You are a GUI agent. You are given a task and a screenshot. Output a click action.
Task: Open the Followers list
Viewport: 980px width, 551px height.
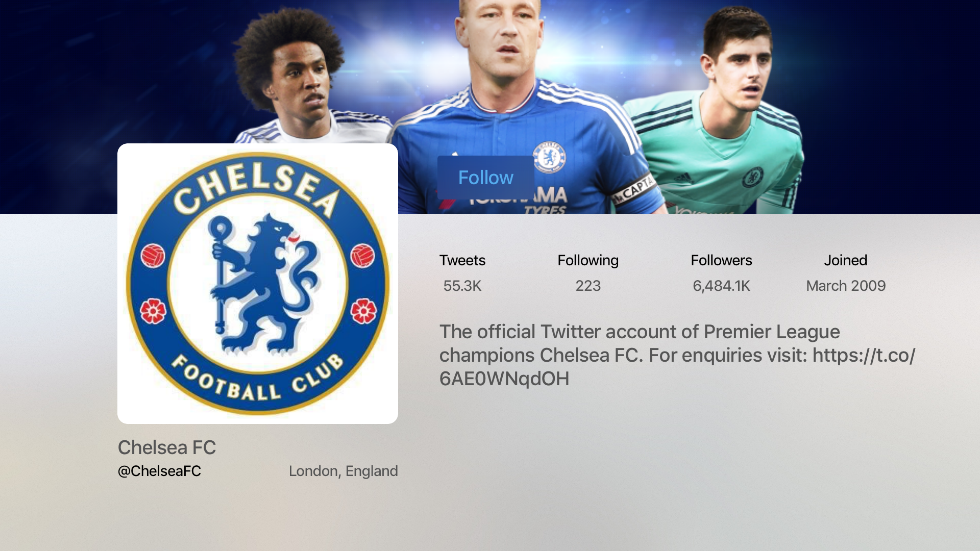[x=721, y=260]
